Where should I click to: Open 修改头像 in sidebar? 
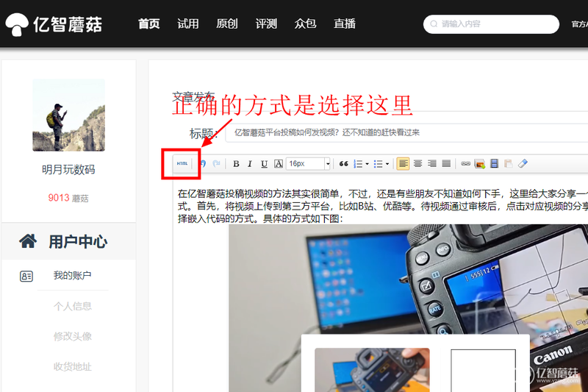coord(72,337)
